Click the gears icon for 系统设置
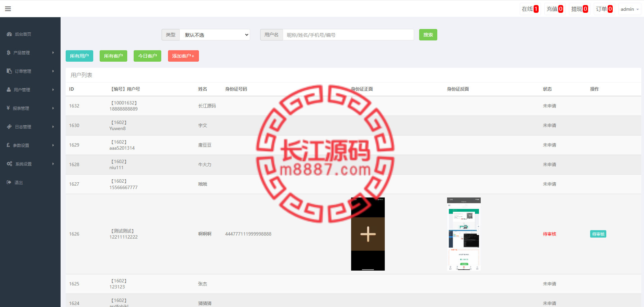Image resolution: width=644 pixels, height=307 pixels. pos(9,164)
